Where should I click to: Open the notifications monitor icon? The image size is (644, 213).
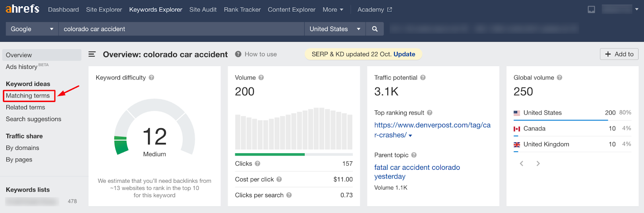591,9
